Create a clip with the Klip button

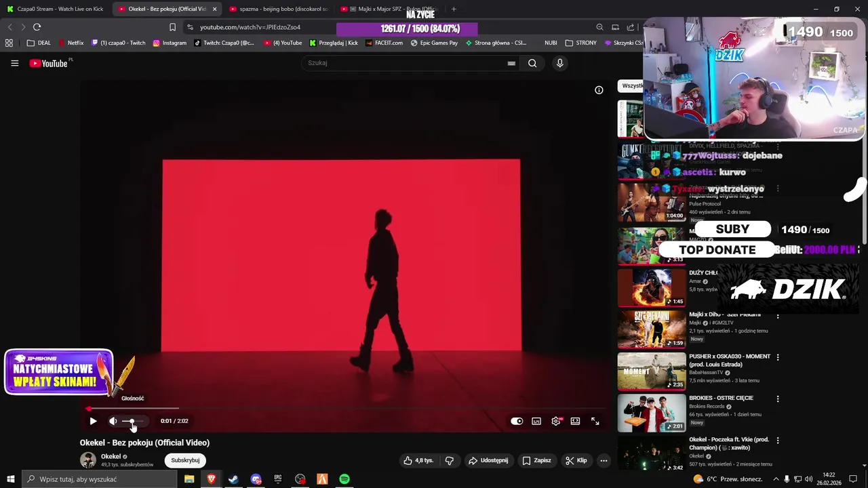576,460
